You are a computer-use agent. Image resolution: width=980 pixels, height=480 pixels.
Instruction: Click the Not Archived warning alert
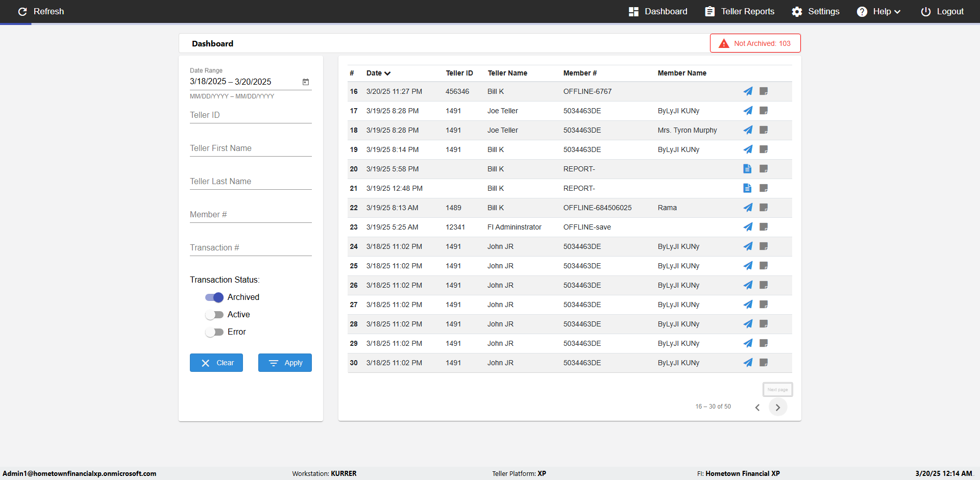[x=755, y=43]
